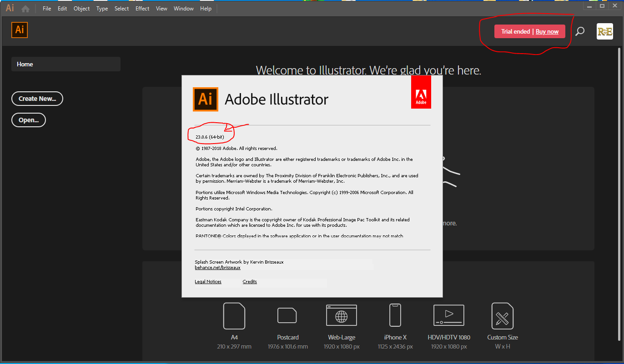624x364 pixels.
Task: Click the iPhone X preset label
Action: (395, 337)
